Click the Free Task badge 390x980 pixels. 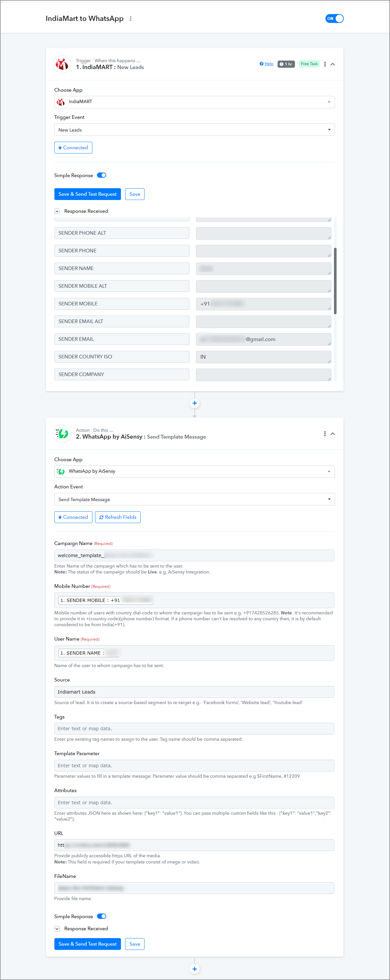(309, 64)
